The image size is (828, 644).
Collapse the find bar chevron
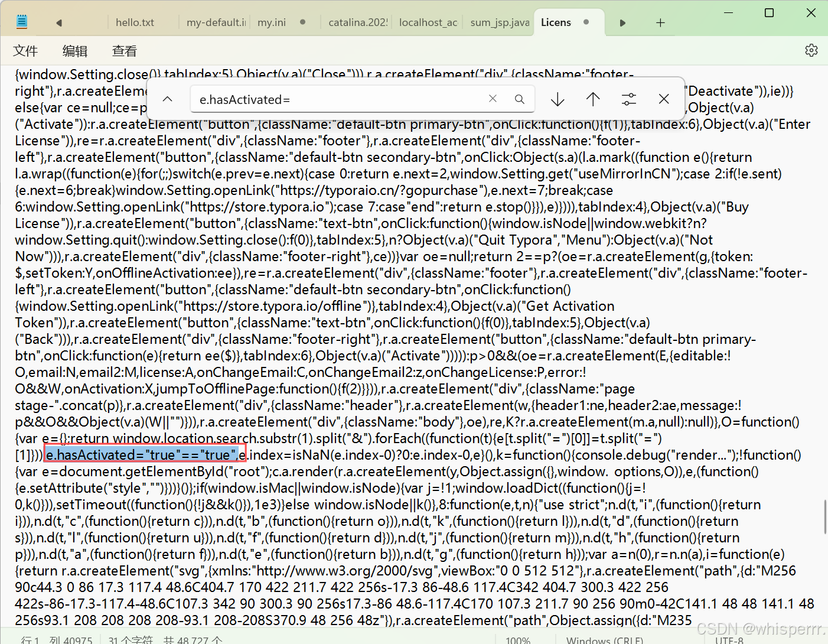[x=168, y=99]
